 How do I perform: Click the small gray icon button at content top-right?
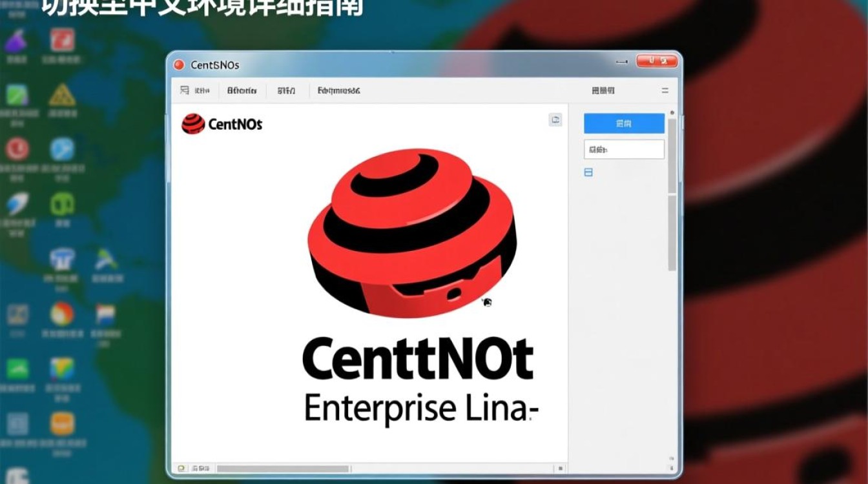(x=555, y=119)
